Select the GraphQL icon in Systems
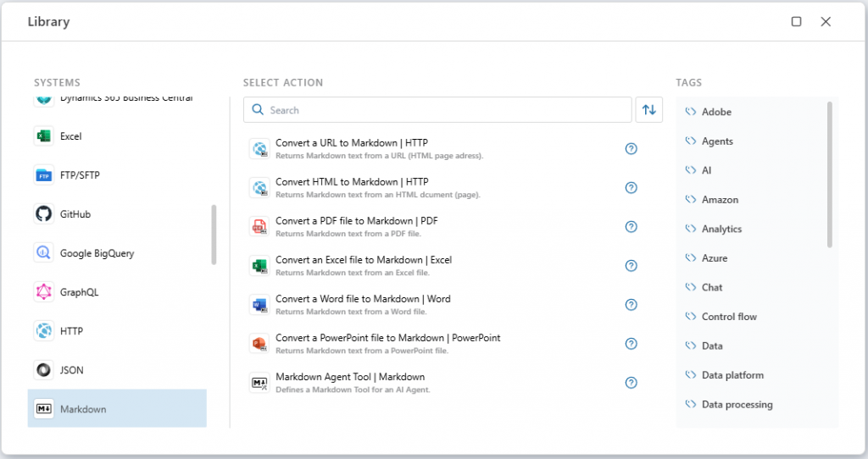868x459 pixels. [x=43, y=292]
